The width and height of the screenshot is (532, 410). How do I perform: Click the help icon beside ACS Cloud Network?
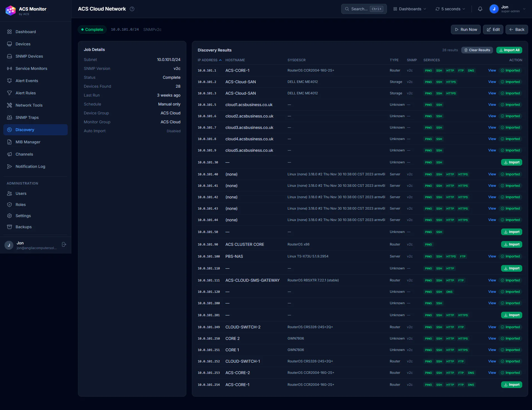click(132, 9)
